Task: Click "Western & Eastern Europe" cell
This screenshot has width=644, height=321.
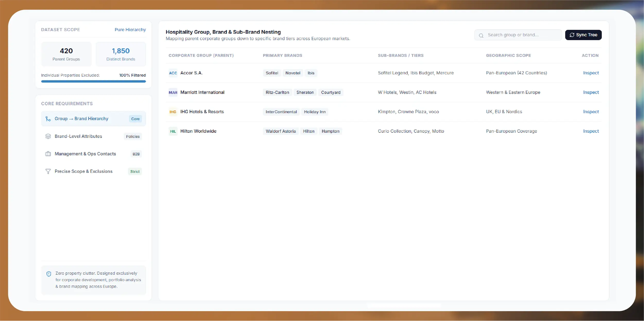Action: (513, 92)
